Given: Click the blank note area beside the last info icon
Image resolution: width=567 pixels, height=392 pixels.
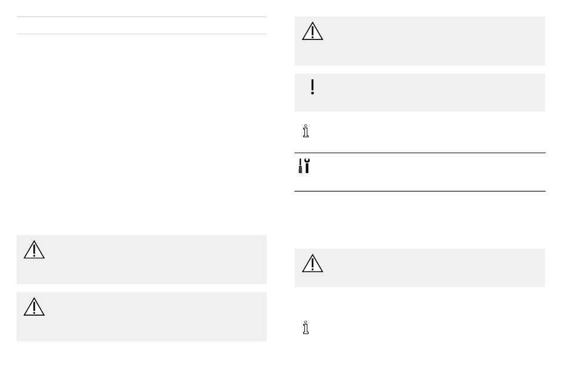Looking at the screenshot, I should (429, 328).
